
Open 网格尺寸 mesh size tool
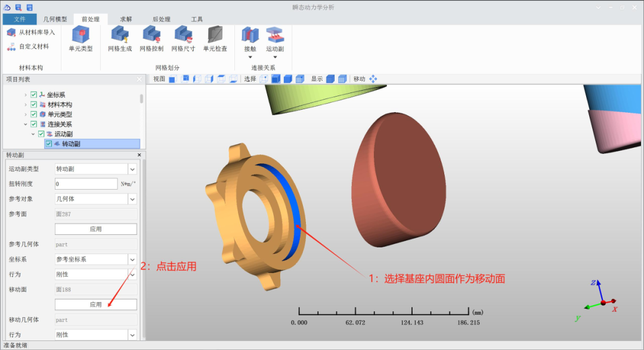[x=183, y=39]
